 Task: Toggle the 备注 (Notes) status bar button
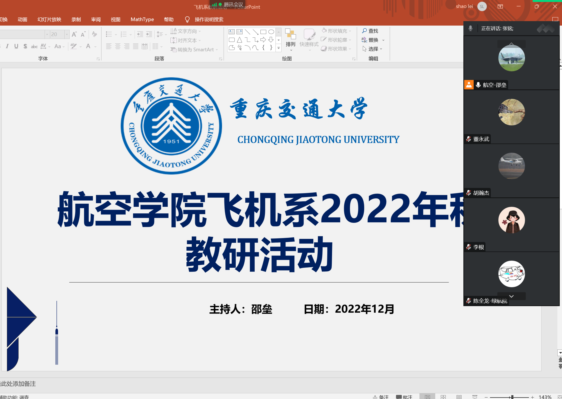[381, 397]
